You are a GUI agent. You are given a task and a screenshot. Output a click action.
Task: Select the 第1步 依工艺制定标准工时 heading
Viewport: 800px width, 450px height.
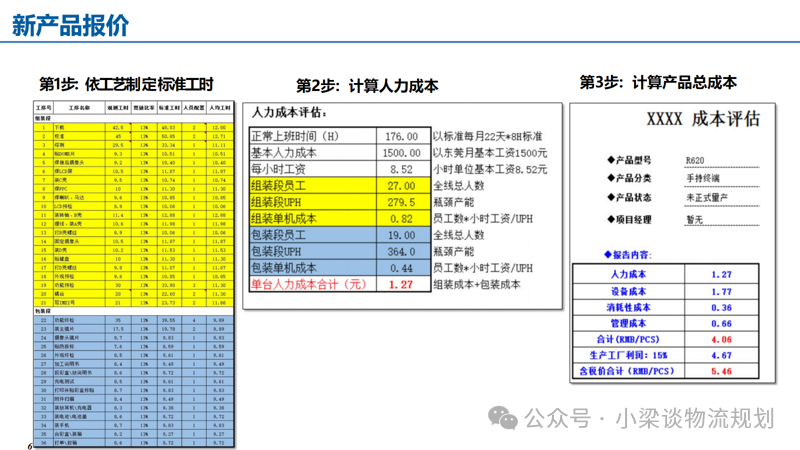[126, 83]
